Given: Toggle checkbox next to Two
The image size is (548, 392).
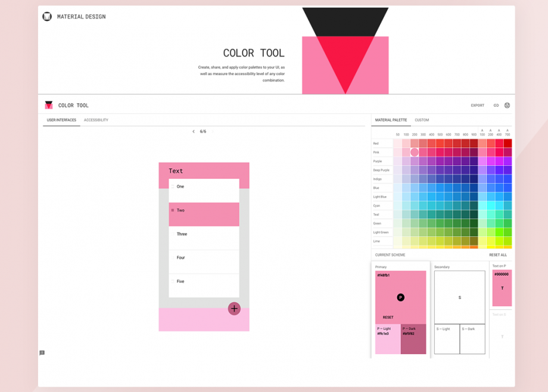Looking at the screenshot, I should pyautogui.click(x=173, y=210).
